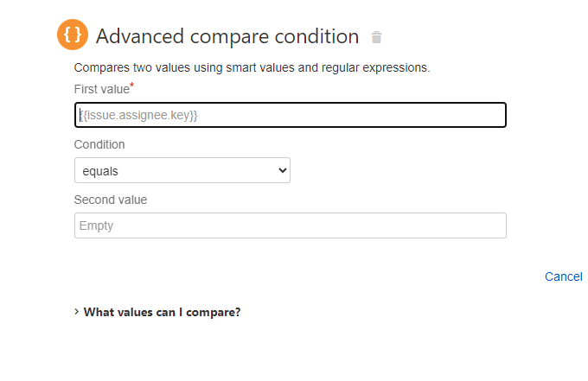This screenshot has width=588, height=381.
Task: Click the arrow on the Condition select
Action: pos(283,170)
